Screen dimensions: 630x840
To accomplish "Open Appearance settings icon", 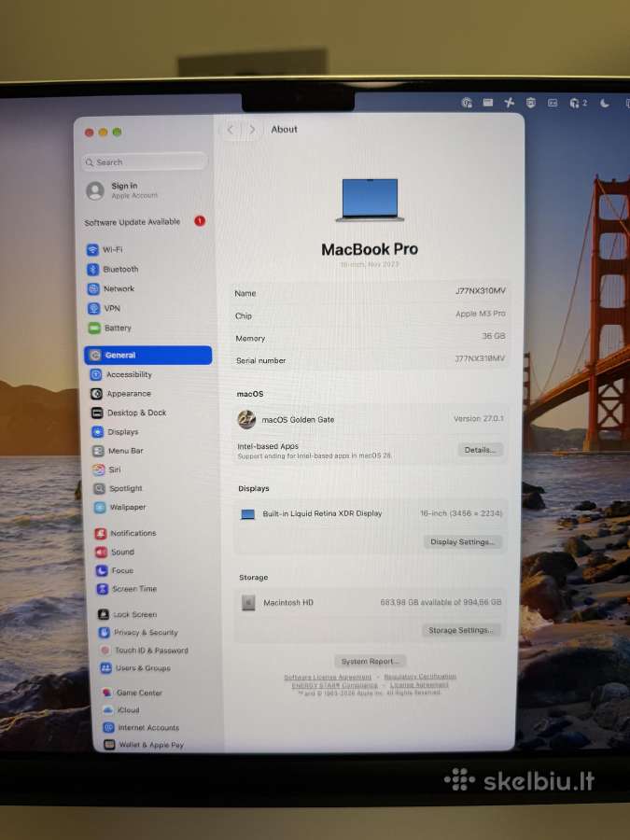I will [x=96, y=394].
